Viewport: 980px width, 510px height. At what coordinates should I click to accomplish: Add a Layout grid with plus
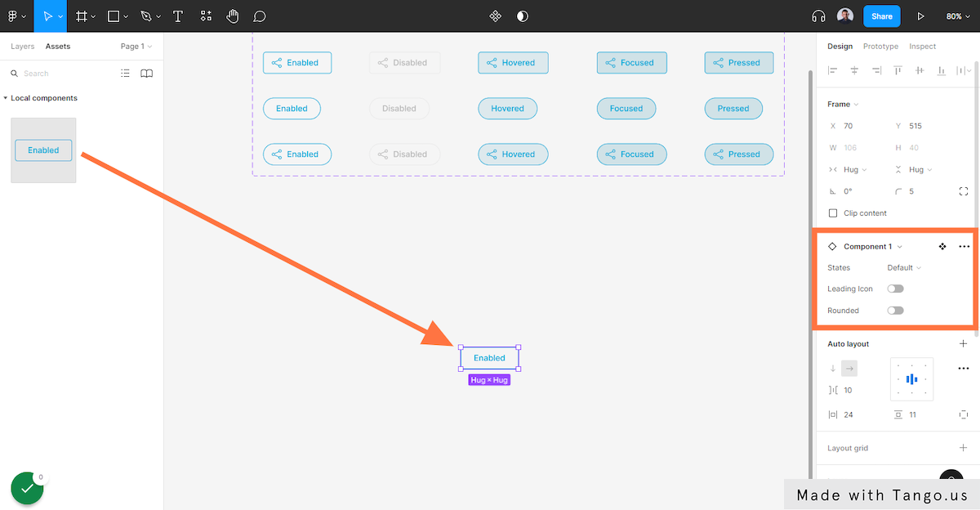pyautogui.click(x=963, y=448)
